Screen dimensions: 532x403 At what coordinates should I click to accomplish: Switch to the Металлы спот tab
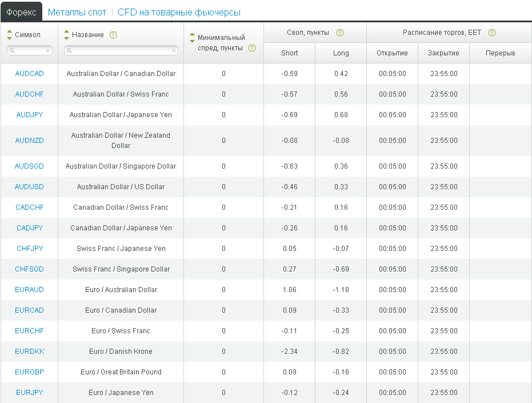[x=77, y=12]
